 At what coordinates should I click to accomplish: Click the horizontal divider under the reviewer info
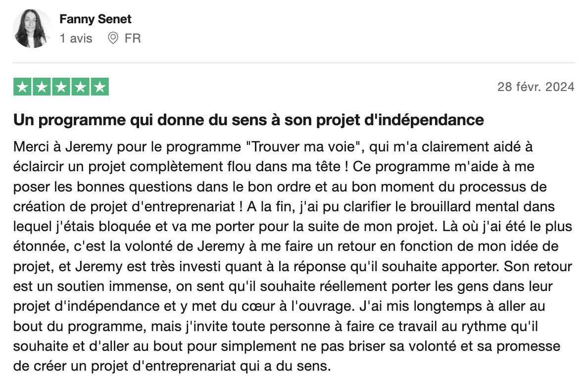294,63
